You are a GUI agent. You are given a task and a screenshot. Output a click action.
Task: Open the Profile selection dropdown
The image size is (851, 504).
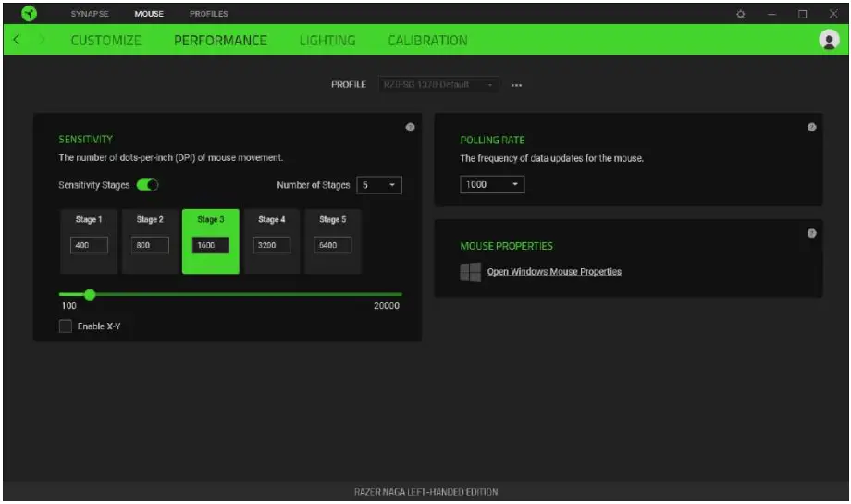[439, 85]
